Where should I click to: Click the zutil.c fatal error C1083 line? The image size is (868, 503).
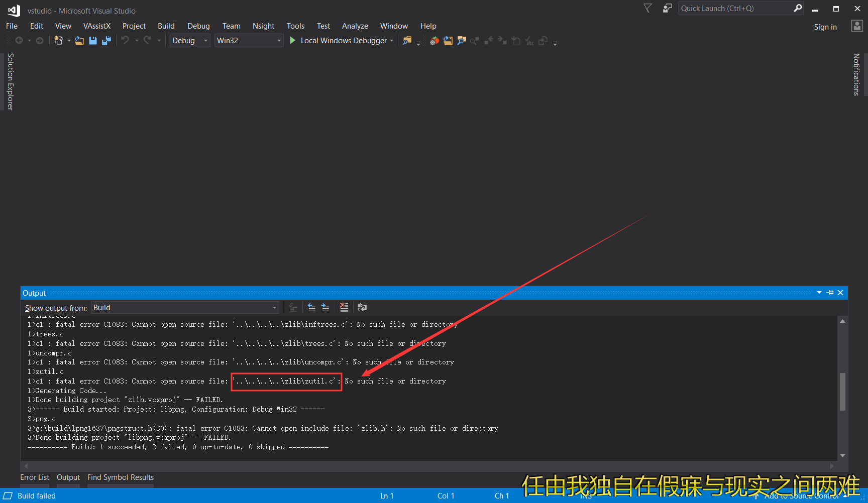pyautogui.click(x=237, y=381)
